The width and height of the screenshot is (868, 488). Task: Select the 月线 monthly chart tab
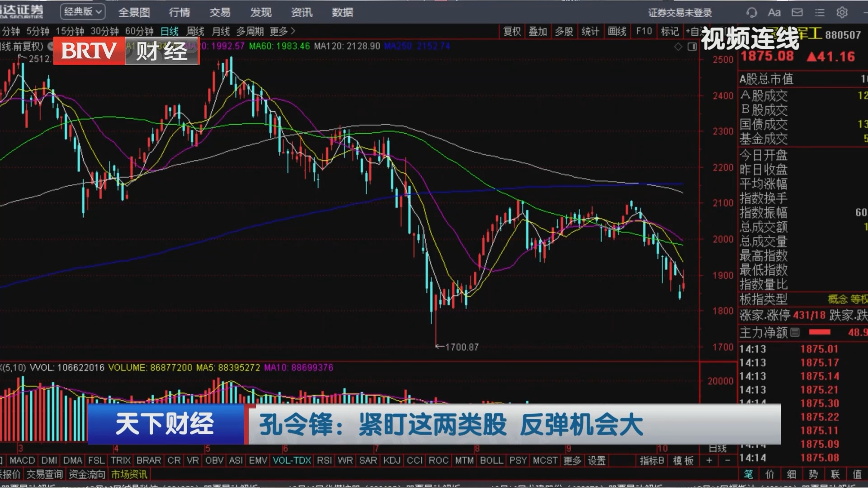coord(221,31)
